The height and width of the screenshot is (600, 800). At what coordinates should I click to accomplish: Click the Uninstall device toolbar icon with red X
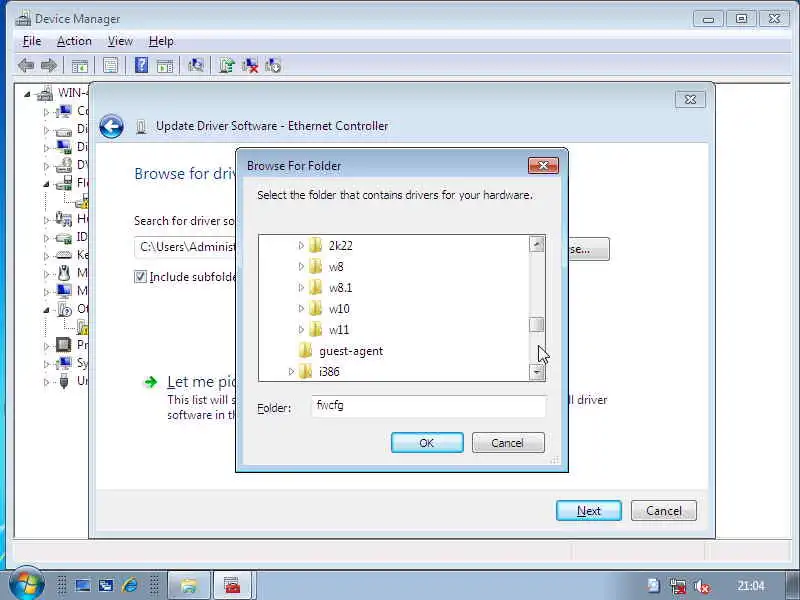250,65
